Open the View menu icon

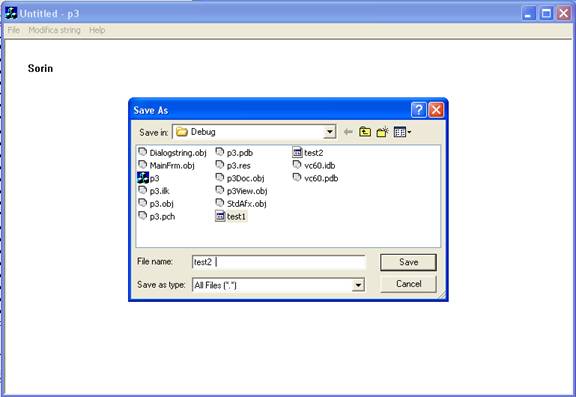(x=402, y=131)
